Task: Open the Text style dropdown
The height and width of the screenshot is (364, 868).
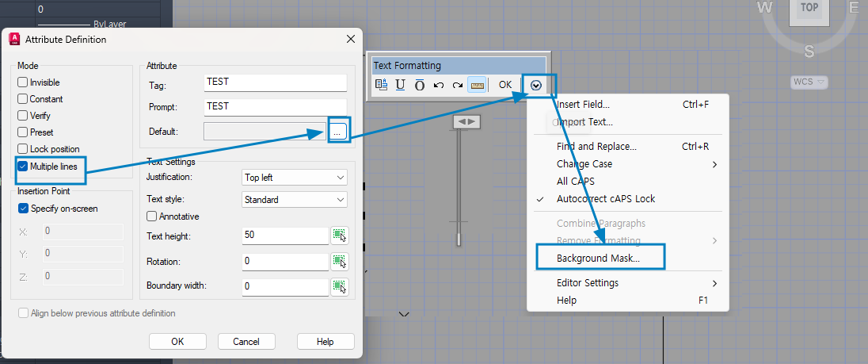Action: pyautogui.click(x=295, y=200)
